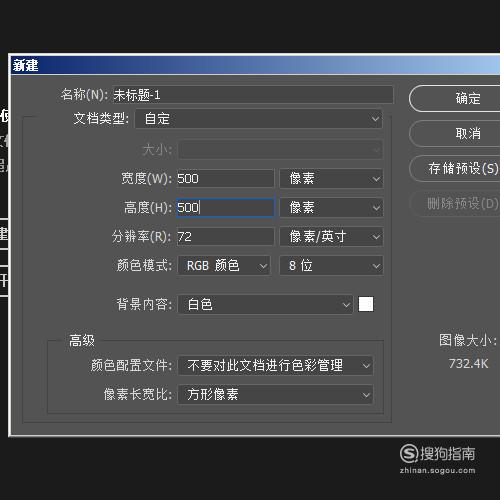The height and width of the screenshot is (500, 500).
Task: Open the 背景内容 dropdown showing 白色
Action: (265, 304)
